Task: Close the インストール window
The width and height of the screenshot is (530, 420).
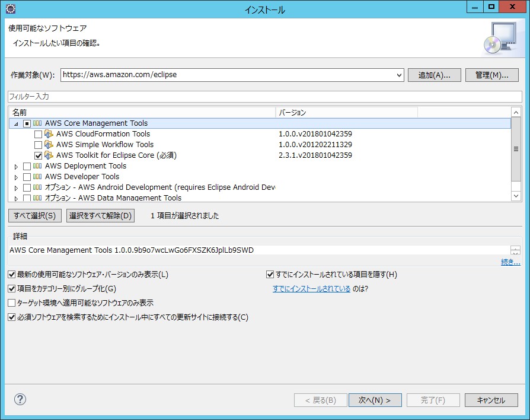Action: [512, 7]
